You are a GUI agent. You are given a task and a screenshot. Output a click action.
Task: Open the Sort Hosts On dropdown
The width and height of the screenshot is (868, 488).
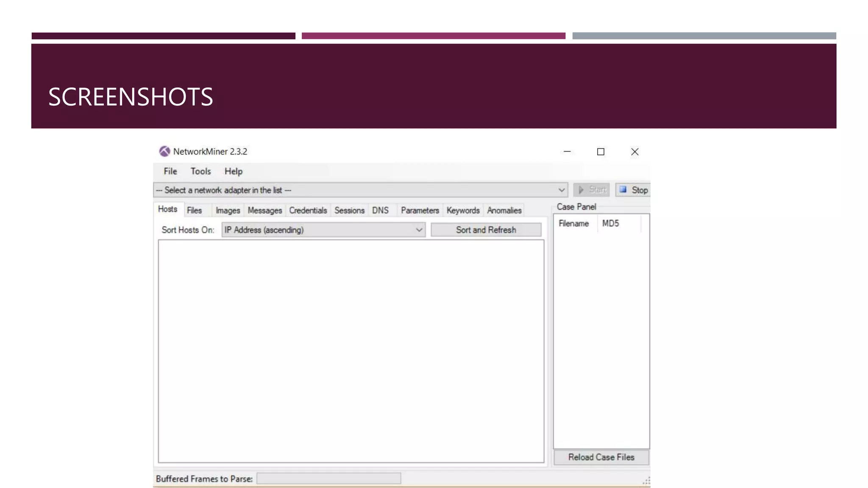coord(419,230)
